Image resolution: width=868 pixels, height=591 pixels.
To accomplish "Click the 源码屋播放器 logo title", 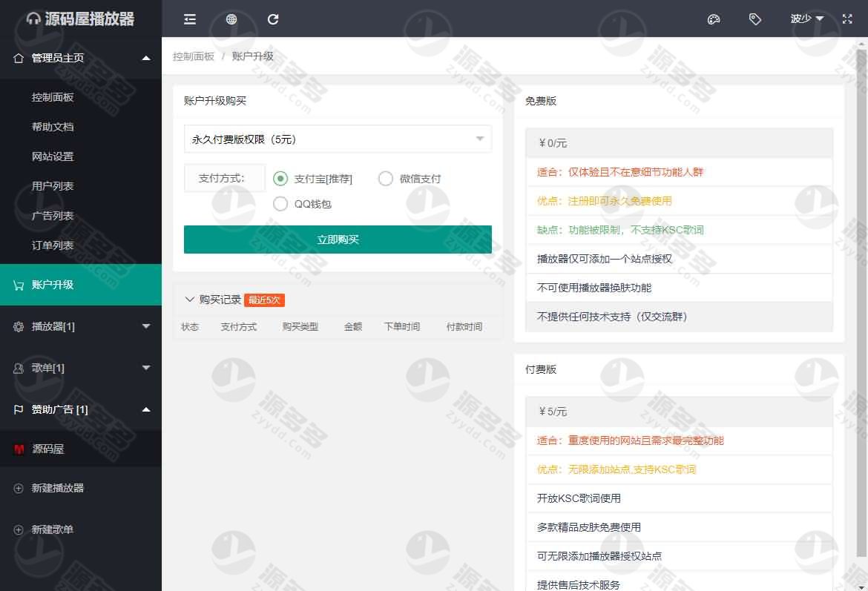I will (90, 19).
